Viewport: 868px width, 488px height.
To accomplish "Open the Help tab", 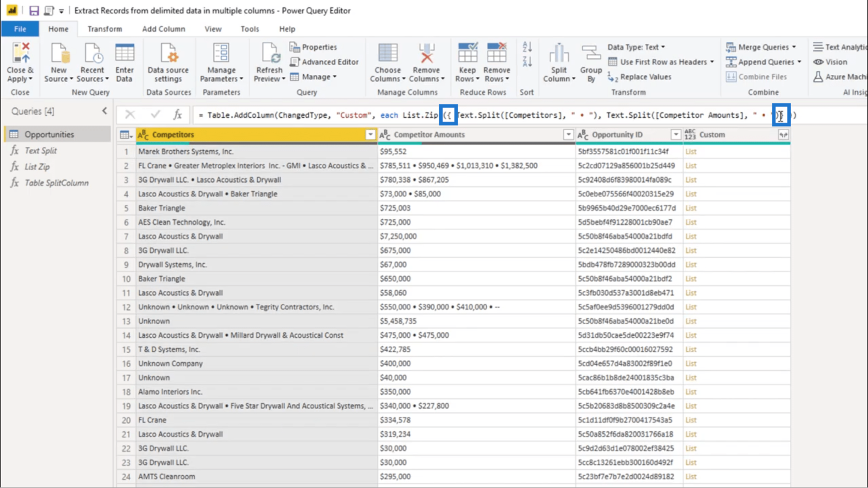I will [287, 29].
